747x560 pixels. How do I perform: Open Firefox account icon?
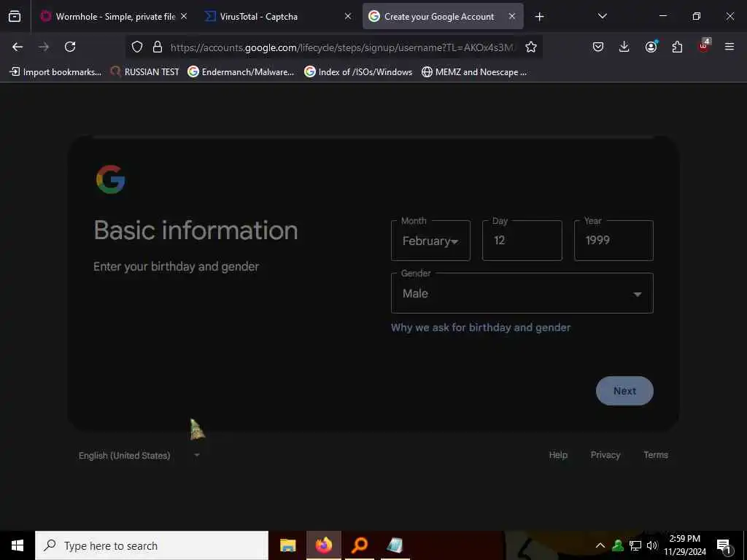click(651, 47)
